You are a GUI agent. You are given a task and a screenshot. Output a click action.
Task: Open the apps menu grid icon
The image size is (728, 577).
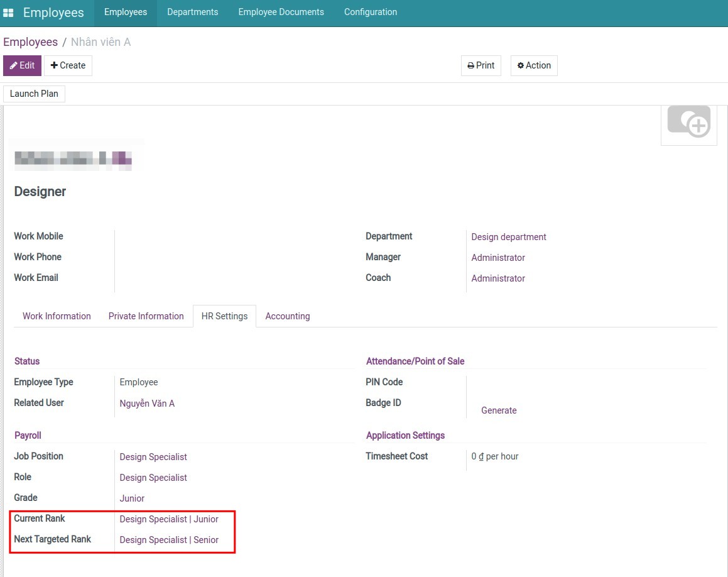(x=9, y=11)
